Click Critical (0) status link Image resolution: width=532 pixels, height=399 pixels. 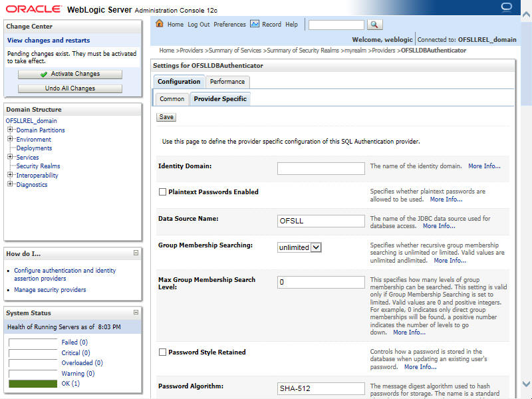pyautogui.click(x=76, y=353)
